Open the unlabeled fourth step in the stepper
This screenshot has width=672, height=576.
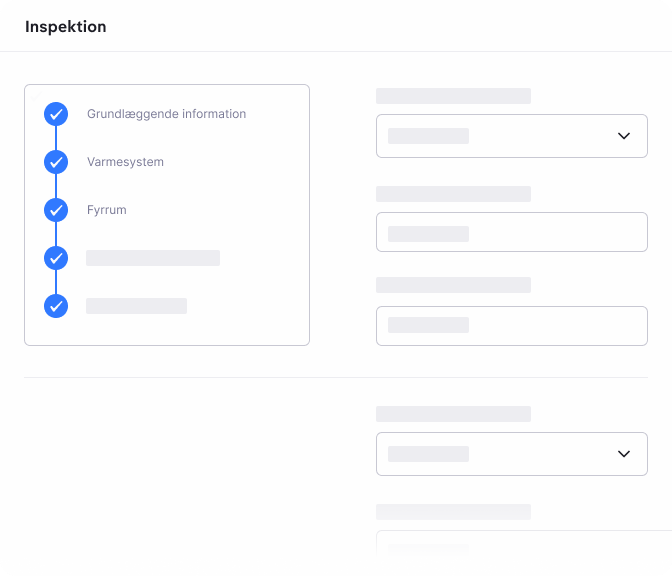coord(153,258)
